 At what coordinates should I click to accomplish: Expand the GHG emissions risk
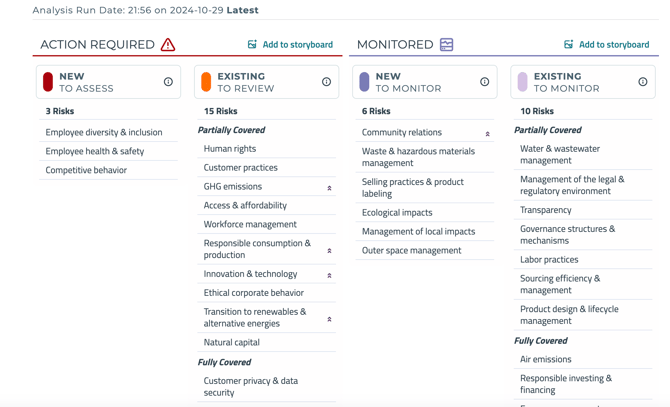(x=329, y=188)
